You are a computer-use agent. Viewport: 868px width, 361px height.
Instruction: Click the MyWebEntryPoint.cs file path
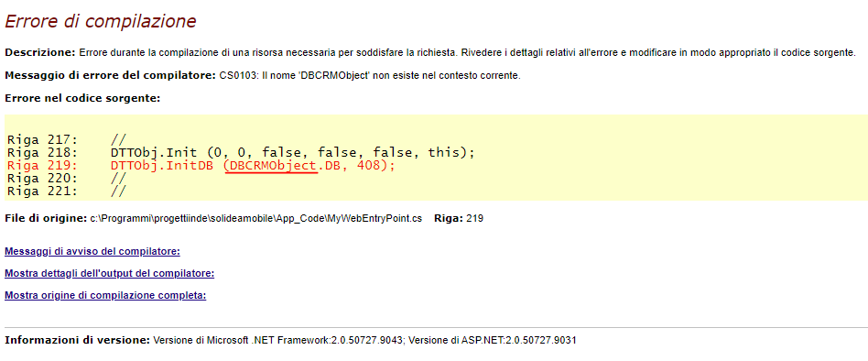[x=256, y=219]
